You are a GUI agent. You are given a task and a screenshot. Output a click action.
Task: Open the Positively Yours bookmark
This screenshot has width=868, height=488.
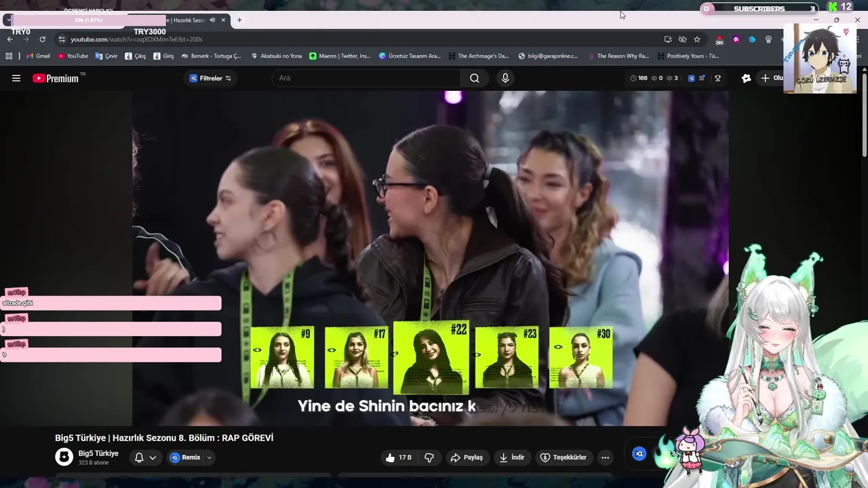pyautogui.click(x=688, y=56)
